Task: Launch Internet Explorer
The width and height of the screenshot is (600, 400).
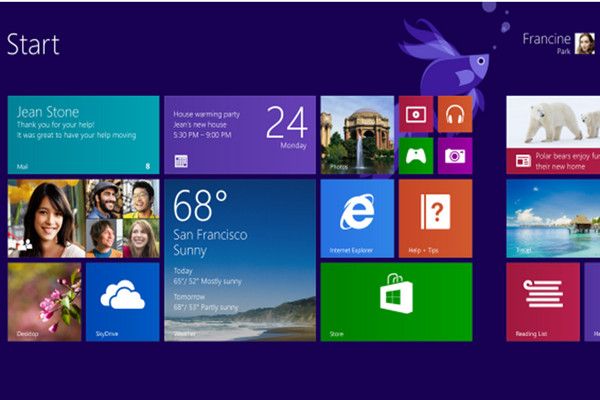Action: pyautogui.click(x=357, y=218)
